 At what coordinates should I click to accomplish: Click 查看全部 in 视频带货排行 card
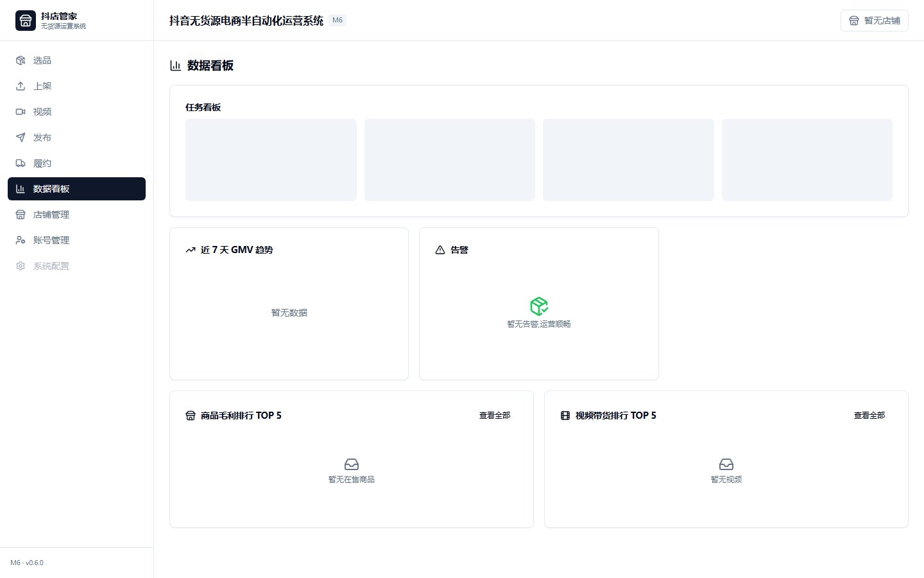click(869, 416)
